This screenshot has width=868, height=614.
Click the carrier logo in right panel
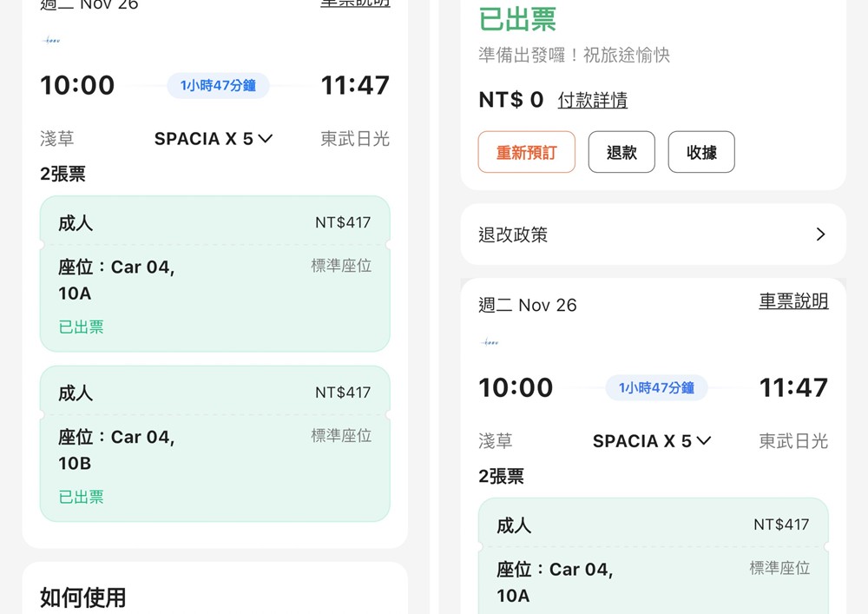(490, 342)
